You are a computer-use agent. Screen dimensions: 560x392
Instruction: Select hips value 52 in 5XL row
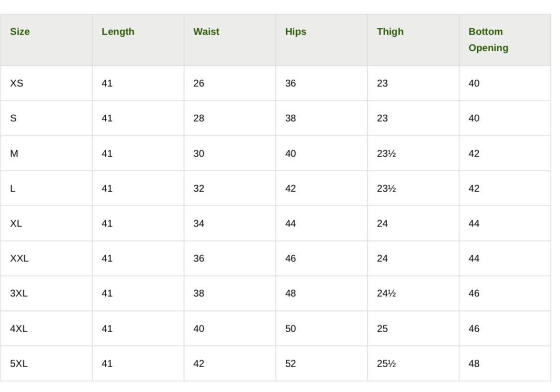(x=291, y=363)
